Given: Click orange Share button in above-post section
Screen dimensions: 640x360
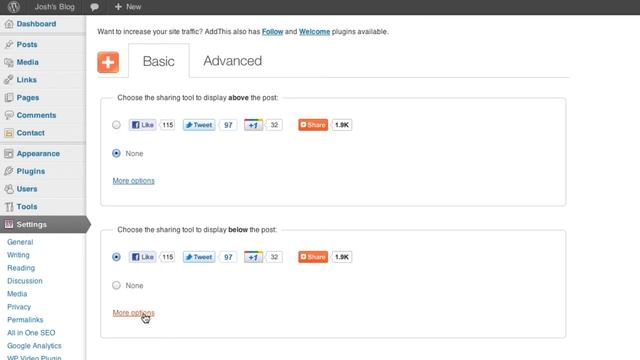Looking at the screenshot, I should [313, 125].
